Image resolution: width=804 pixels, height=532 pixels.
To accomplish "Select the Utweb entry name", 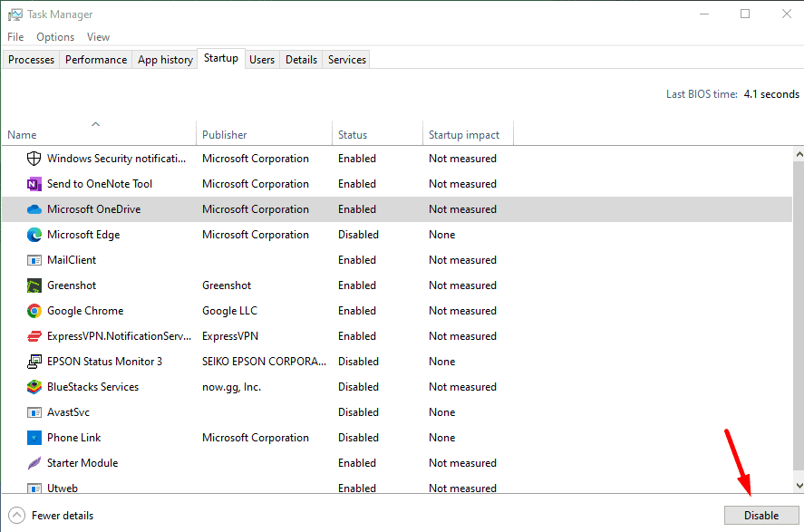I will pyautogui.click(x=63, y=488).
